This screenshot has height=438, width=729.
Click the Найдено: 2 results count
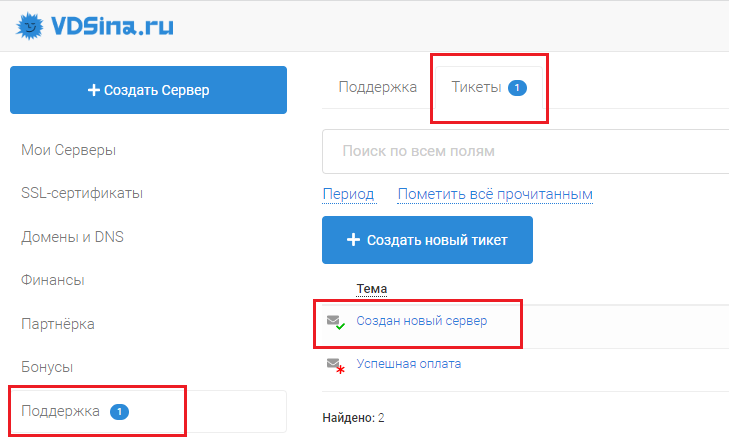[x=353, y=418]
